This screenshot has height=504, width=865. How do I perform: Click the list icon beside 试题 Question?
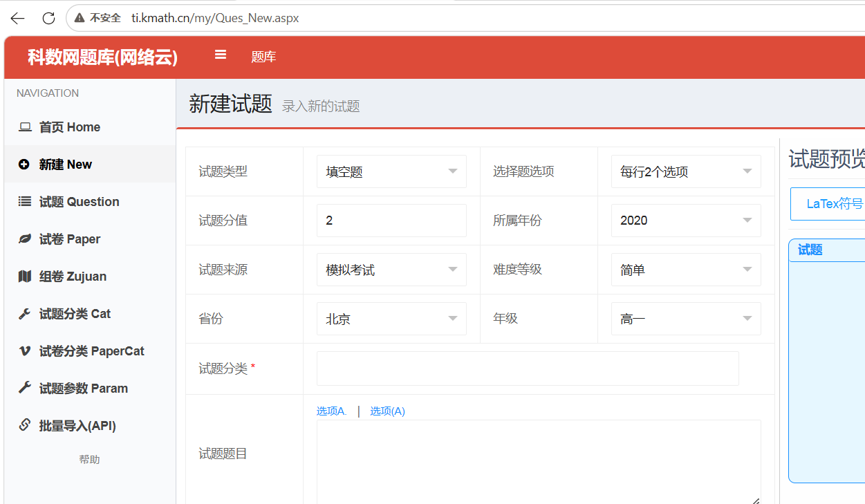(x=25, y=202)
